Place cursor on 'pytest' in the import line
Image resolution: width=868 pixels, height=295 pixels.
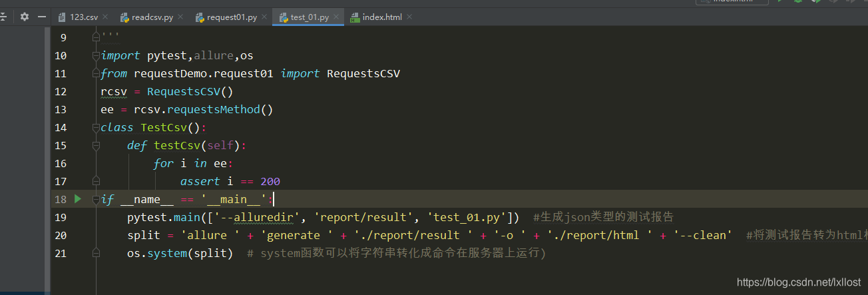click(x=167, y=55)
